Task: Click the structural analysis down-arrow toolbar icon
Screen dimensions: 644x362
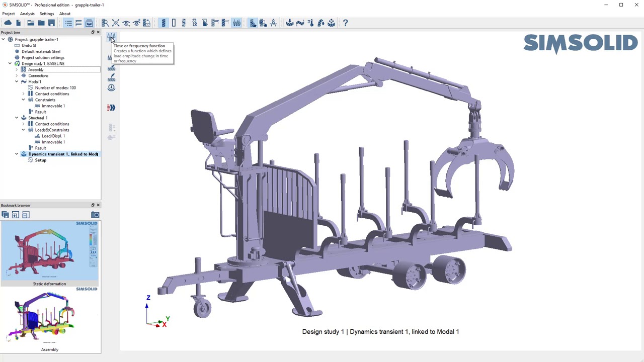Action: click(289, 23)
